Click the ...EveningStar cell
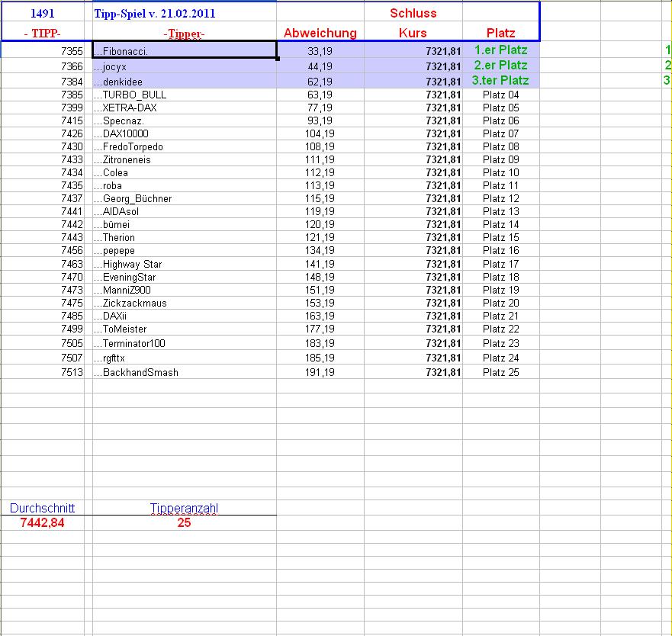The image size is (672, 636). click(185, 277)
